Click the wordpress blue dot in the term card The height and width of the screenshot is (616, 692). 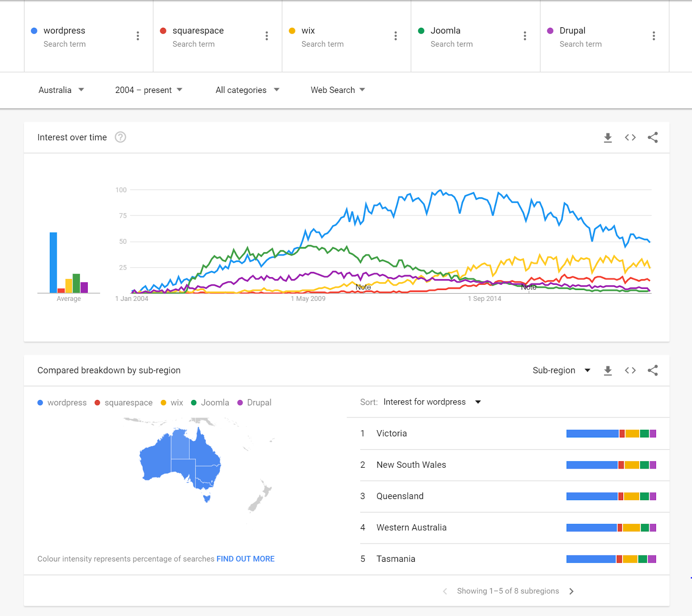(x=34, y=31)
